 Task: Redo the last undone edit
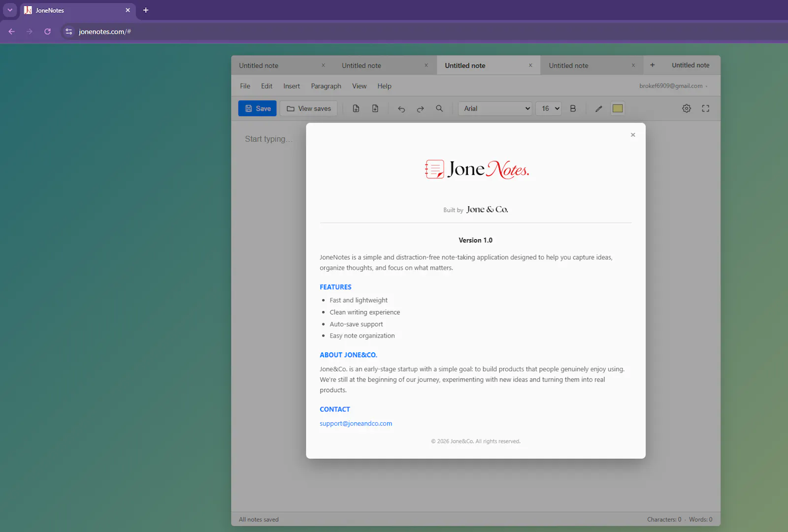pos(420,109)
